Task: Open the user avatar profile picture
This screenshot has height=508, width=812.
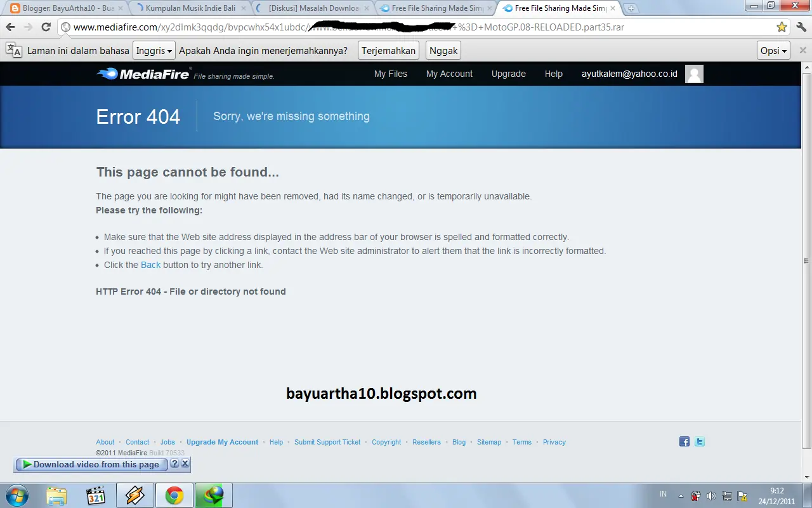Action: pos(694,74)
